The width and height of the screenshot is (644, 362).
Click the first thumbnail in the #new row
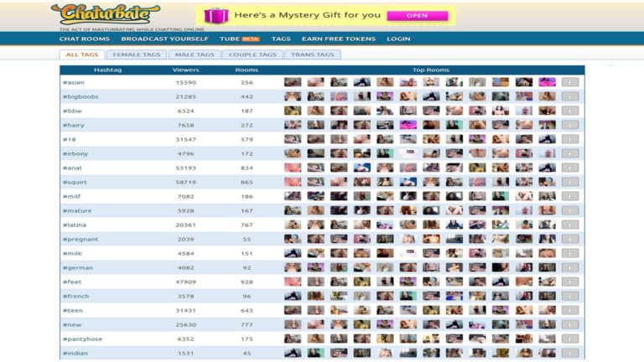pyautogui.click(x=293, y=325)
